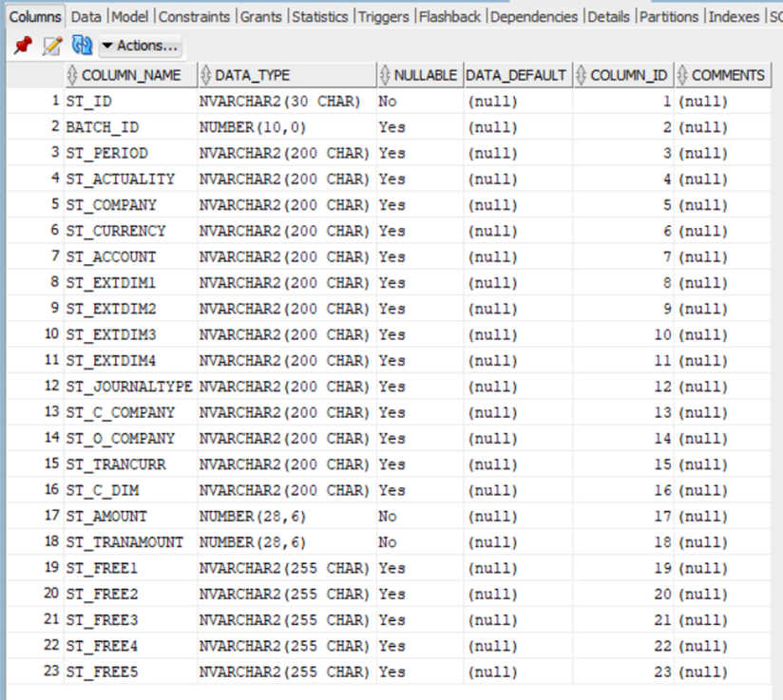
Task: Click the ST_EXTDIM4 cell
Action: (x=131, y=361)
